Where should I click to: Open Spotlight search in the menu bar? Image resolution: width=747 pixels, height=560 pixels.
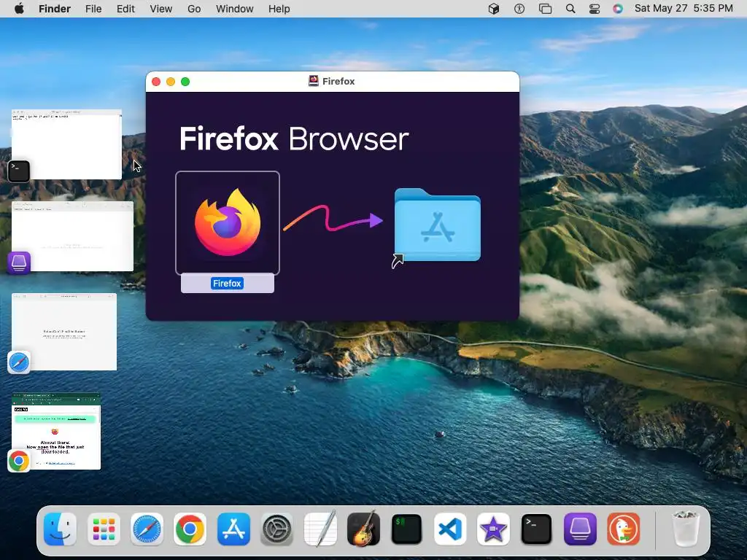[x=570, y=9]
